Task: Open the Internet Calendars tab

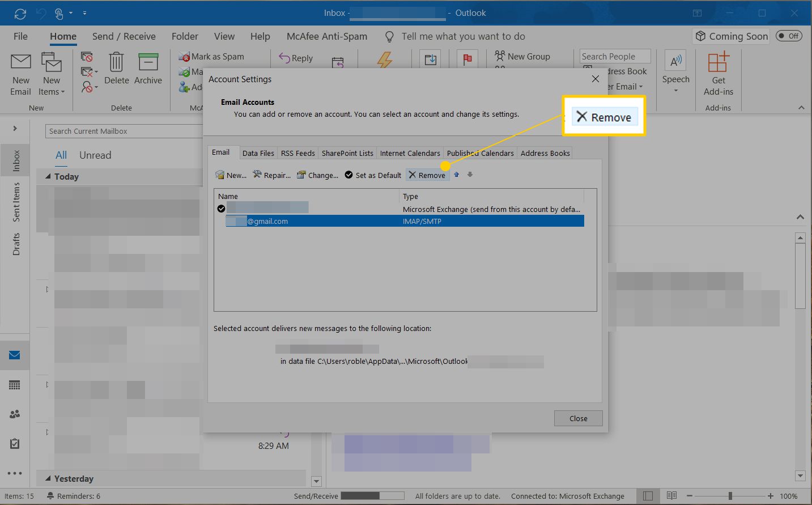Action: click(x=410, y=153)
